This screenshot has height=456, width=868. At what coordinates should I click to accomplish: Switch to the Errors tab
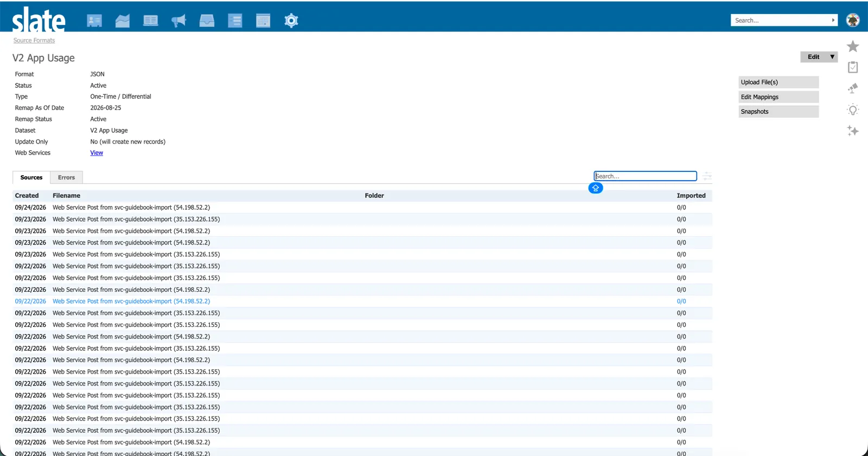[67, 177]
